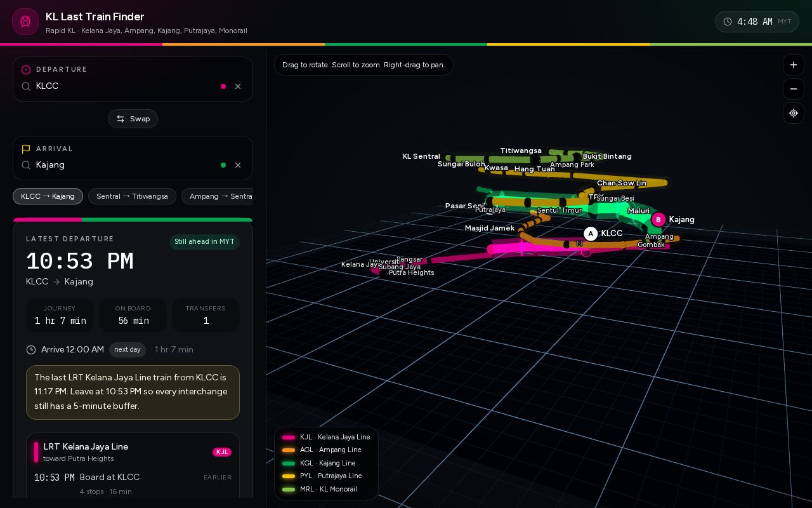The width and height of the screenshot is (812, 508).
Task: Click the 4:48 AM MYT time pill
Action: pos(757,22)
